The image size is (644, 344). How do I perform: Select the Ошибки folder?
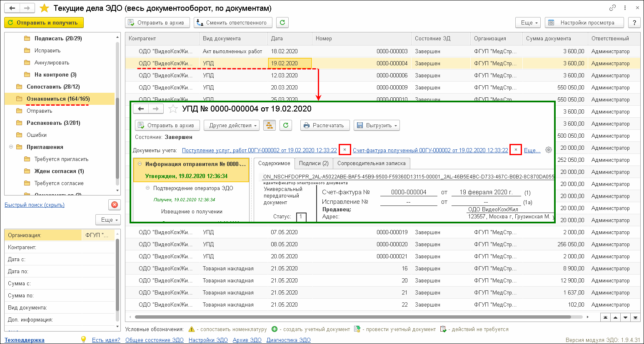(37, 135)
